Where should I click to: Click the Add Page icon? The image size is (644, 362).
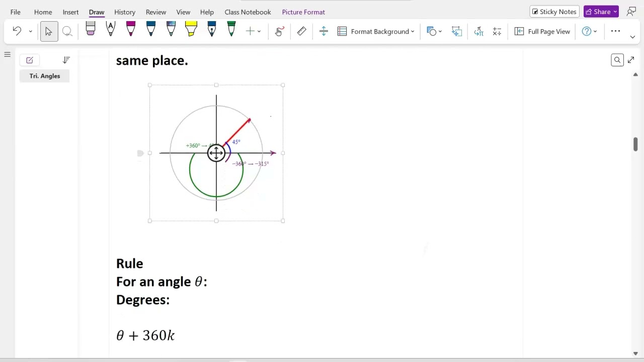click(x=30, y=60)
